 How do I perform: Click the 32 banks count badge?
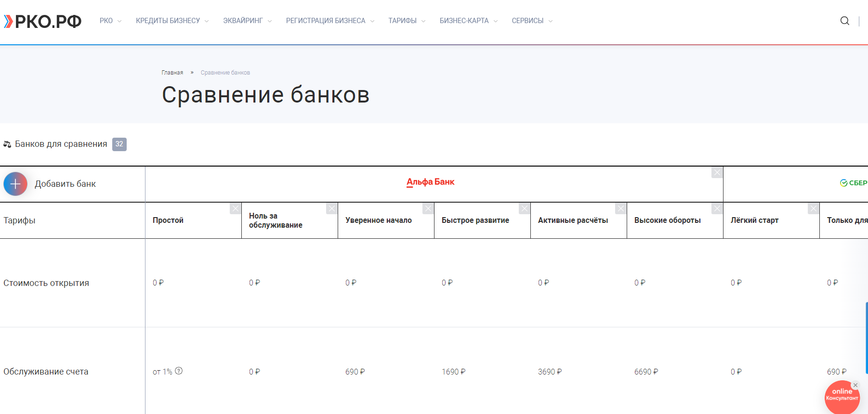(x=119, y=144)
